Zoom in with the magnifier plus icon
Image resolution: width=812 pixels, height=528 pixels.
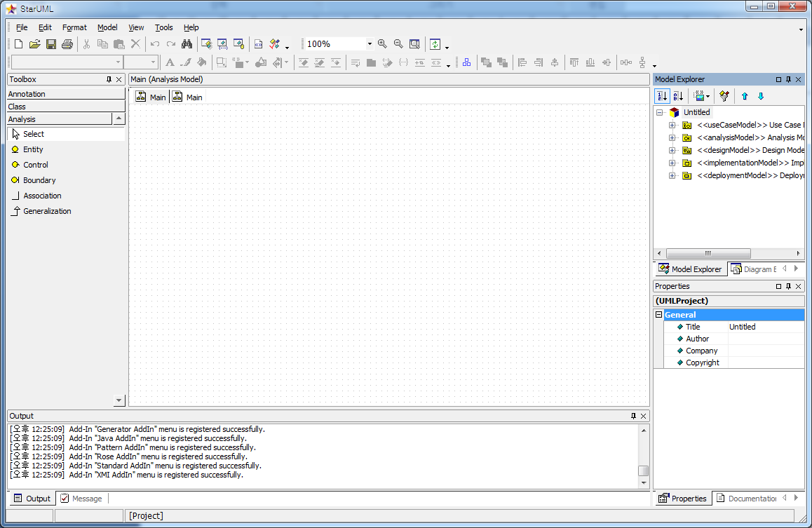[382, 44]
